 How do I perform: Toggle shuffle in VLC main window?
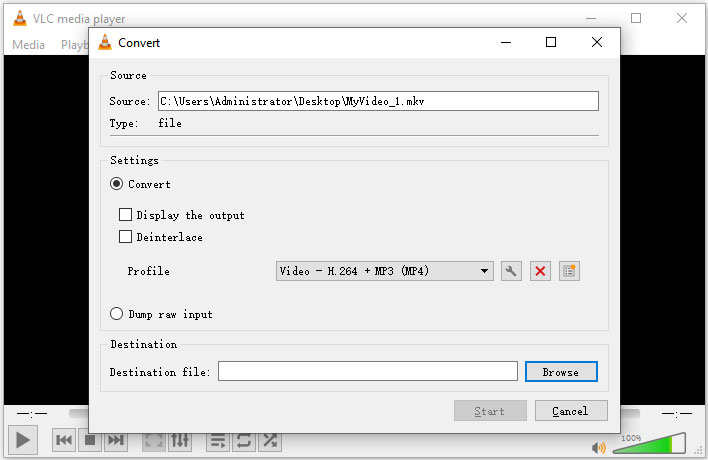[x=270, y=440]
